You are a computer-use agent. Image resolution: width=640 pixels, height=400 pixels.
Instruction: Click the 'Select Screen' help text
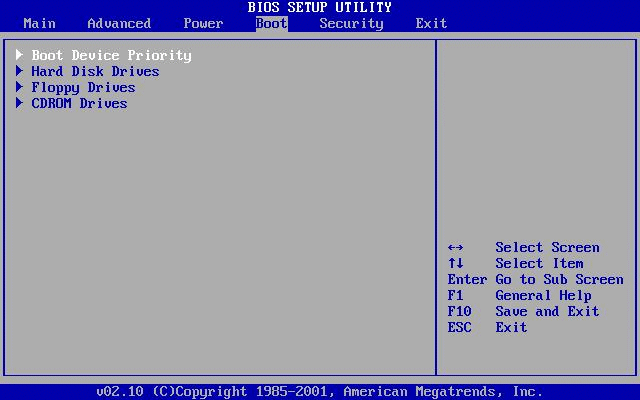pyautogui.click(x=547, y=247)
